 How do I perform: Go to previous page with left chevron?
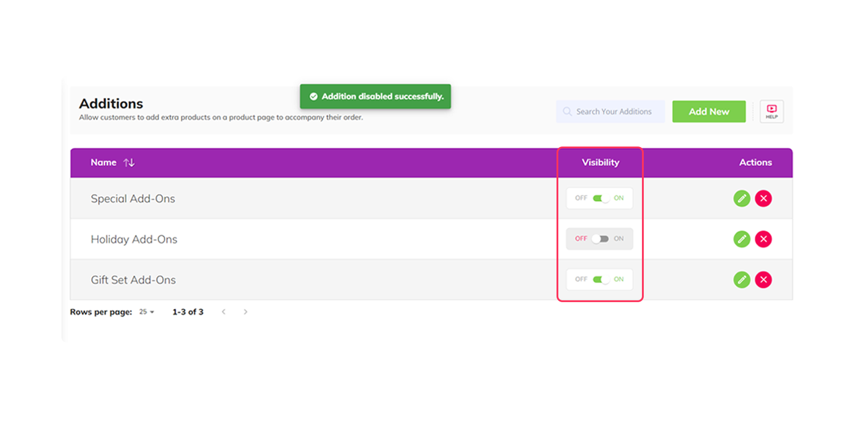[224, 312]
